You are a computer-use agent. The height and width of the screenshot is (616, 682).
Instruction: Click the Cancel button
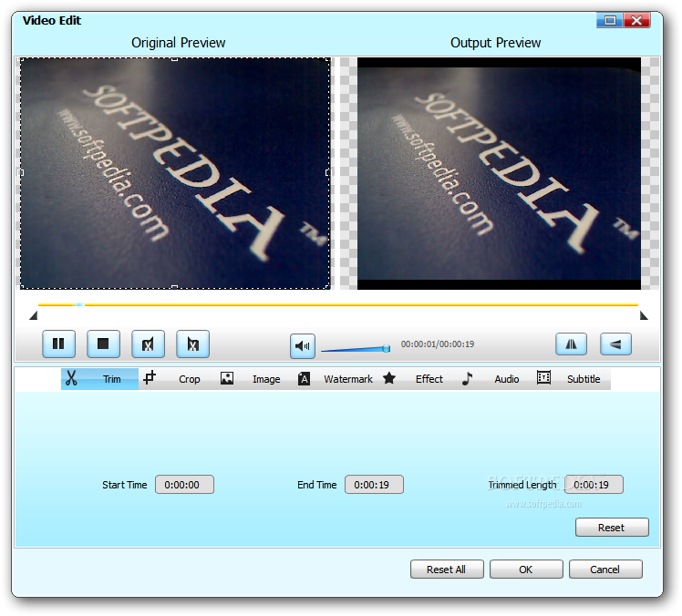[x=605, y=569]
